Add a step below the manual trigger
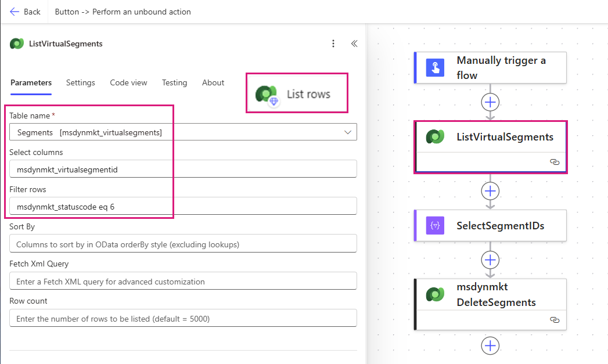The image size is (608, 364). (491, 102)
